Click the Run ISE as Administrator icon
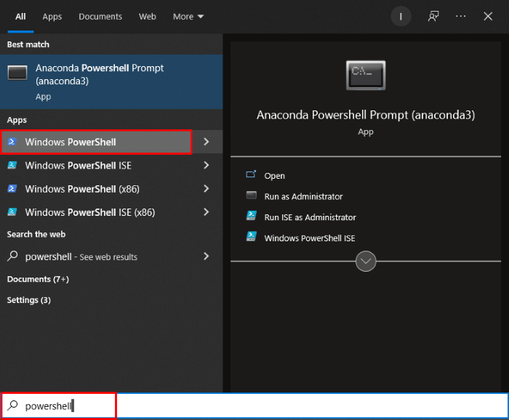This screenshot has height=420, width=509. 252,216
